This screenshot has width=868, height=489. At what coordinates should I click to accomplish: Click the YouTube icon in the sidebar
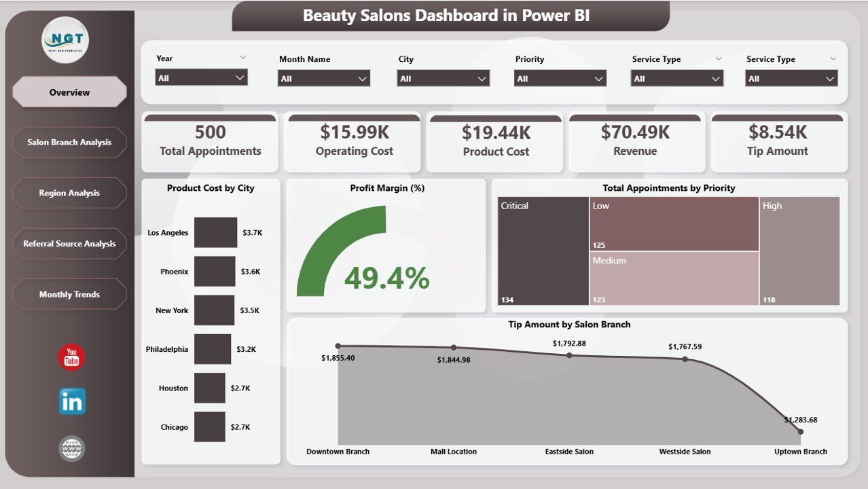pyautogui.click(x=71, y=357)
